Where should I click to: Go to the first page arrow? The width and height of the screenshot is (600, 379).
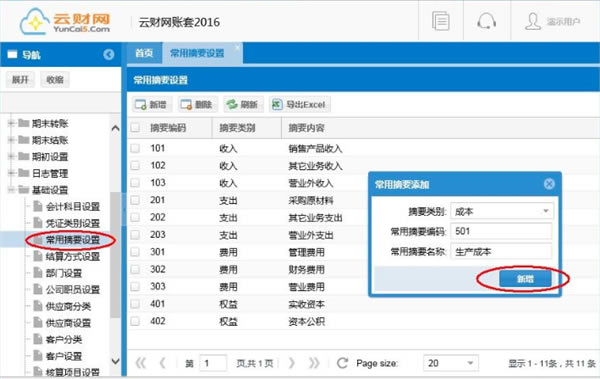click(x=140, y=363)
